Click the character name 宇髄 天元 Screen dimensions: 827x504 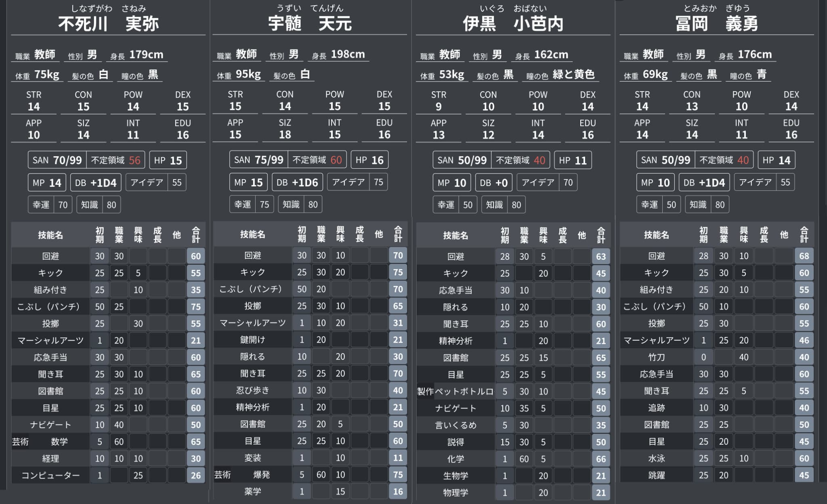coord(310,24)
